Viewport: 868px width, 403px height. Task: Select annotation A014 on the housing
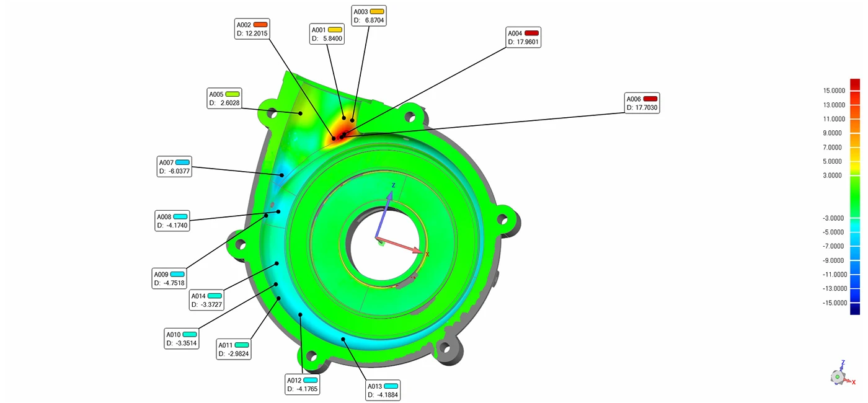click(x=207, y=300)
